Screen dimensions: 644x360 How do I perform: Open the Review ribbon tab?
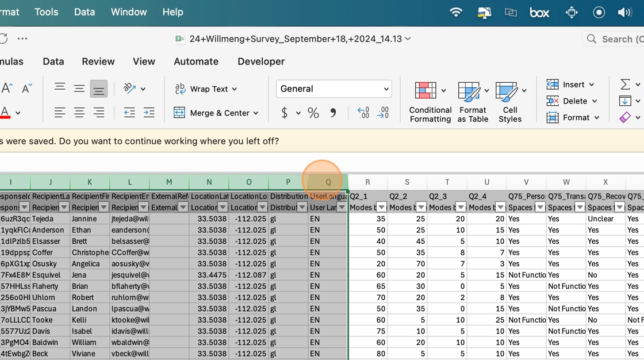coord(98,62)
